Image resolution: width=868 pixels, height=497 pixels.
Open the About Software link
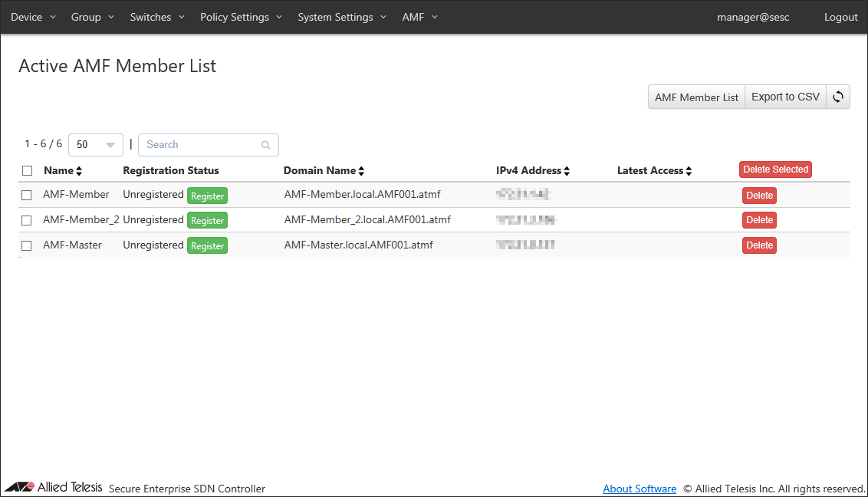[x=639, y=489]
